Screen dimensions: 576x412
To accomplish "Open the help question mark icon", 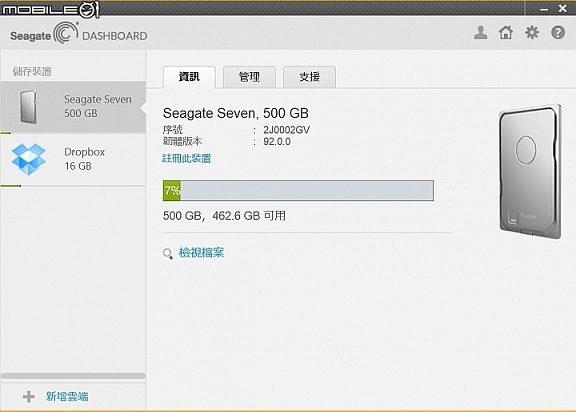I will [x=558, y=33].
